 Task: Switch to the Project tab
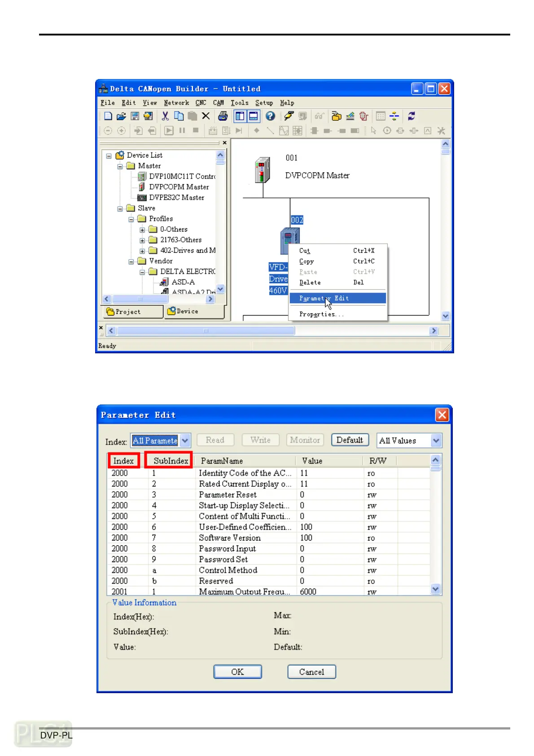coord(133,312)
